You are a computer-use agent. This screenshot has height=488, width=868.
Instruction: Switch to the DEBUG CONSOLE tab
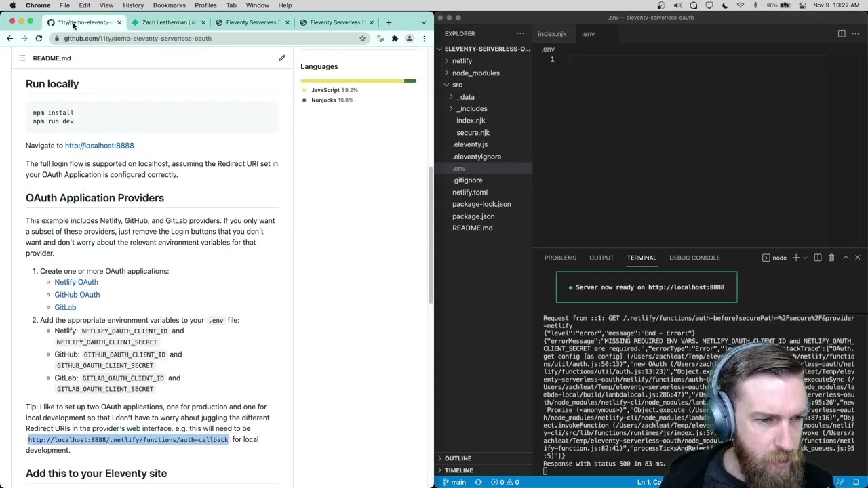tap(694, 258)
